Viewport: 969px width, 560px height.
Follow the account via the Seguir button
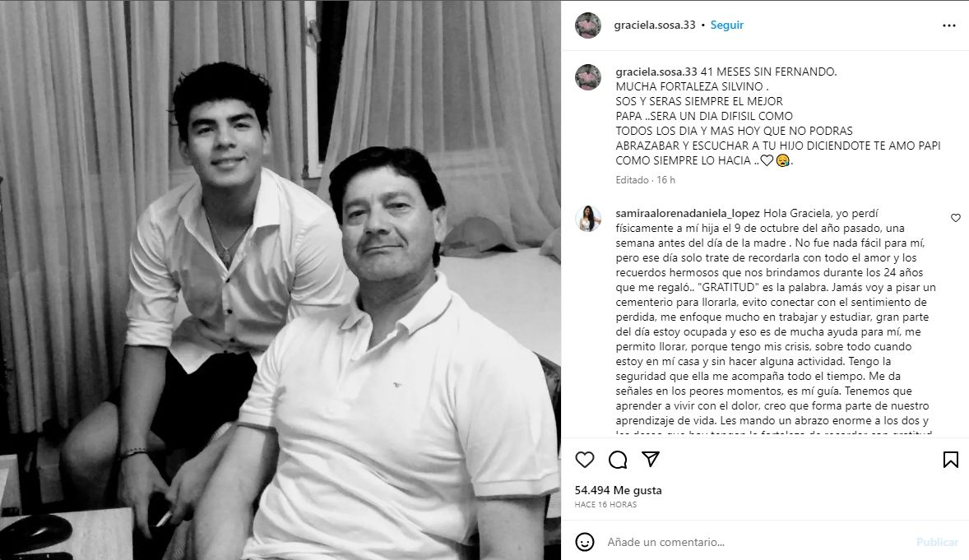point(727,25)
